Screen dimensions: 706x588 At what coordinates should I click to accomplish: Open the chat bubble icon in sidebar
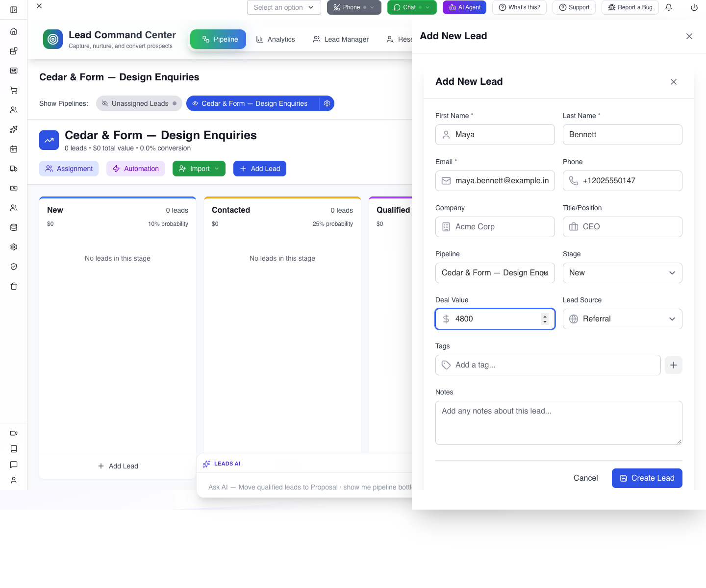14,465
